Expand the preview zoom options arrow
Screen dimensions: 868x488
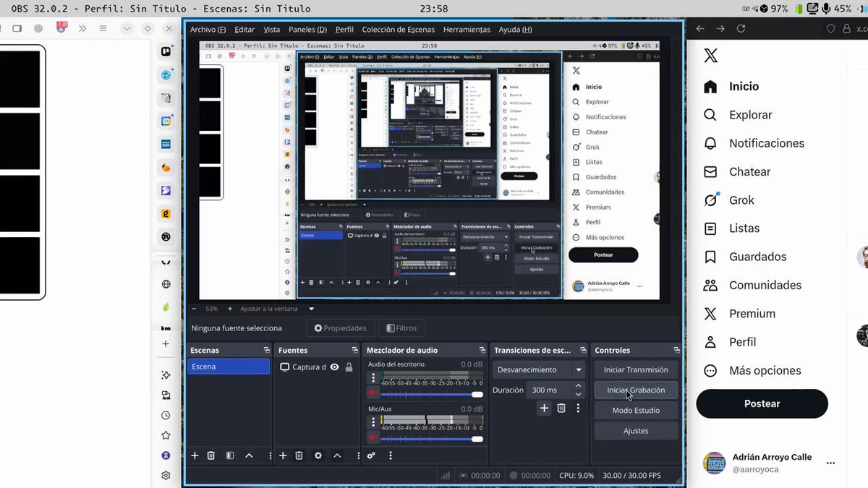[312, 309]
